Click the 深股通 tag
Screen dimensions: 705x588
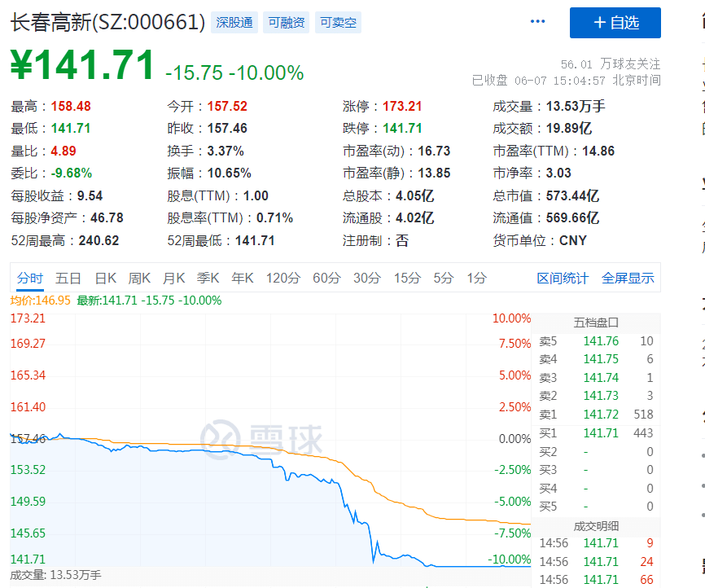234,23
